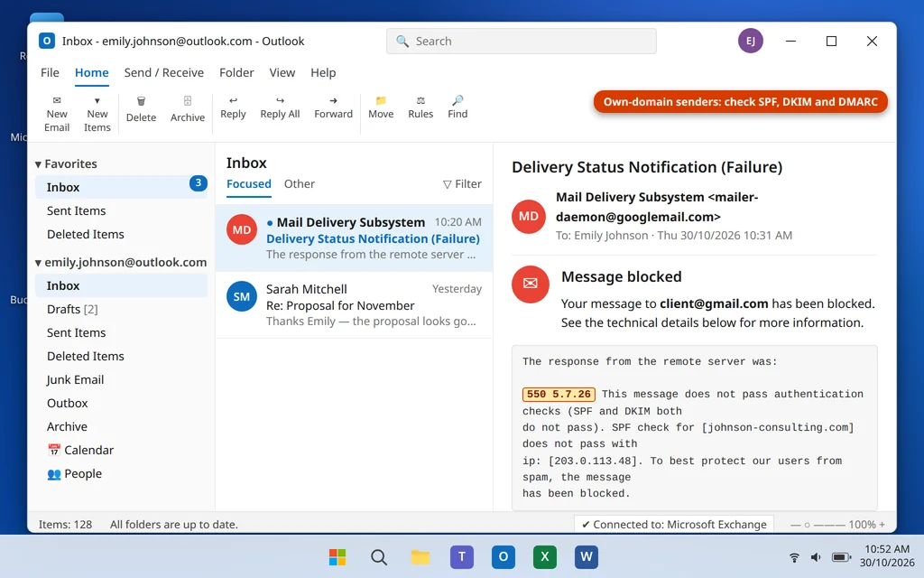The height and width of the screenshot is (578, 924).
Task: Delete the selected message
Action: tap(141, 109)
